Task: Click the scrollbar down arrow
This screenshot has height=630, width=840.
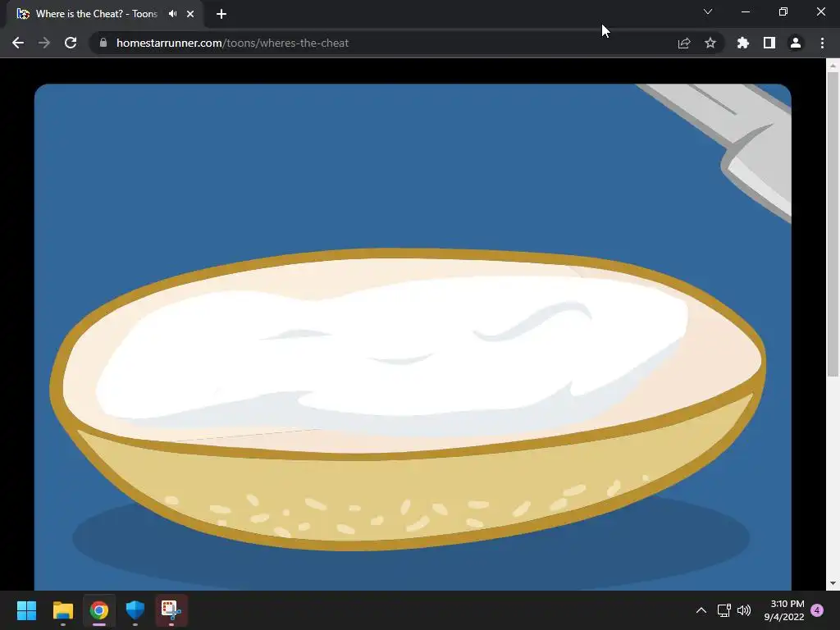Action: click(833, 583)
